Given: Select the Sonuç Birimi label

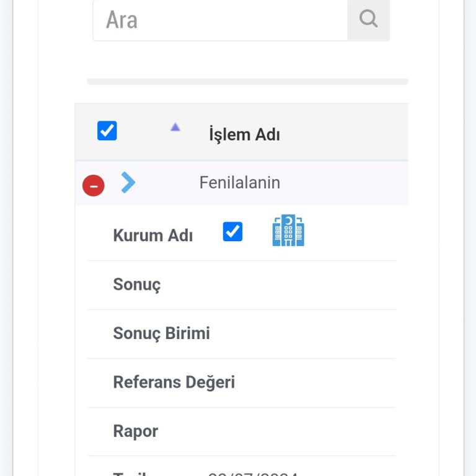Looking at the screenshot, I should coord(162,333).
